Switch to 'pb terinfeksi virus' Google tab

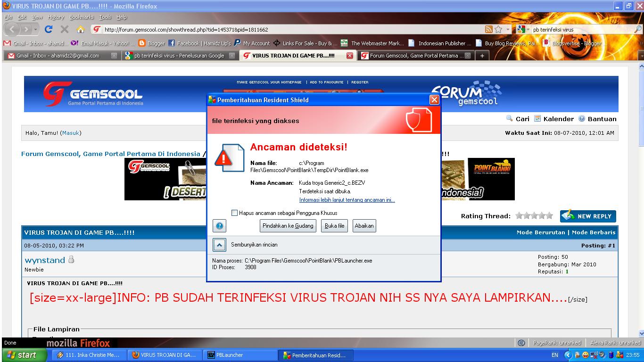tap(180, 56)
